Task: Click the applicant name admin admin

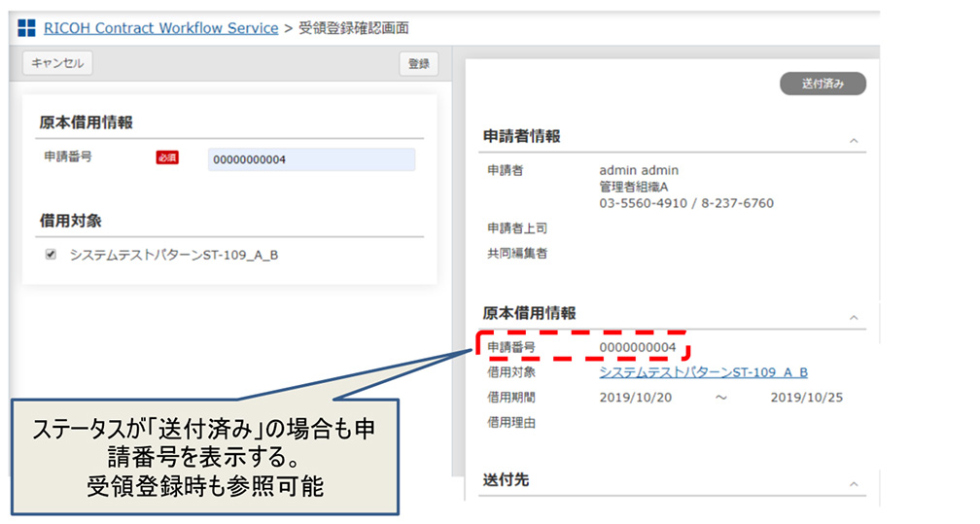Action: point(638,170)
